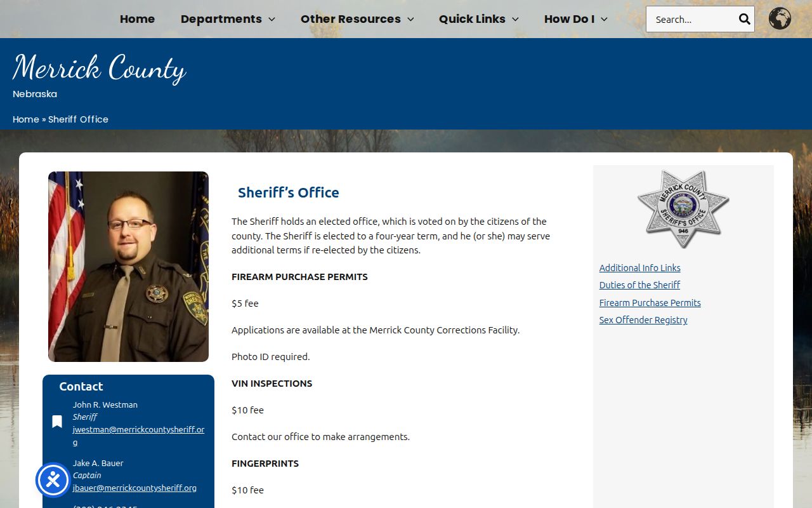Open the globe language icon
812x508 pixels.
(780, 19)
